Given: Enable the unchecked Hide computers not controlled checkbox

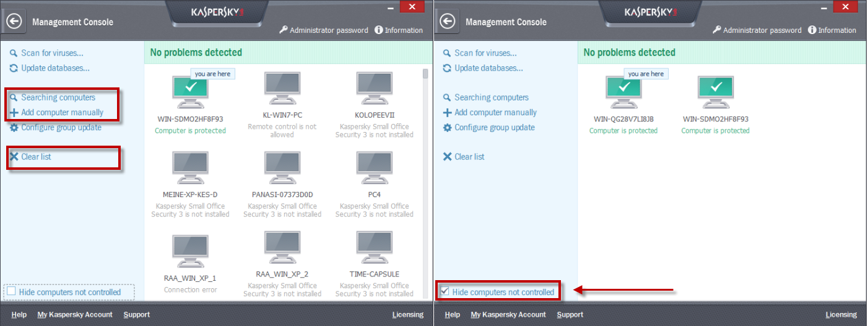Looking at the screenshot, I should [11, 291].
